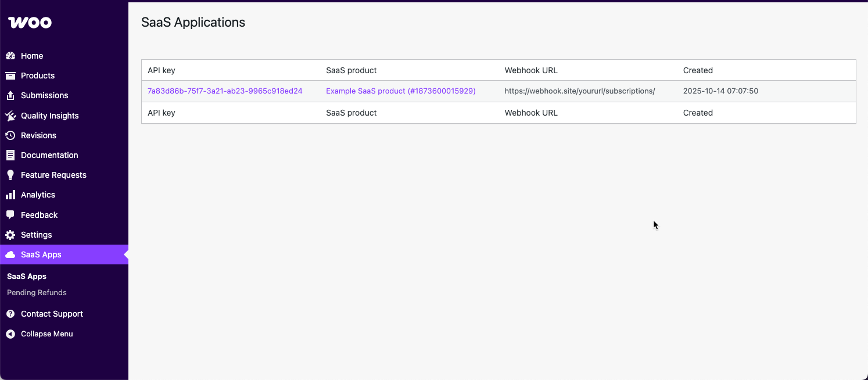Select the Submissions upload icon
This screenshot has height=380, width=868.
click(11, 95)
